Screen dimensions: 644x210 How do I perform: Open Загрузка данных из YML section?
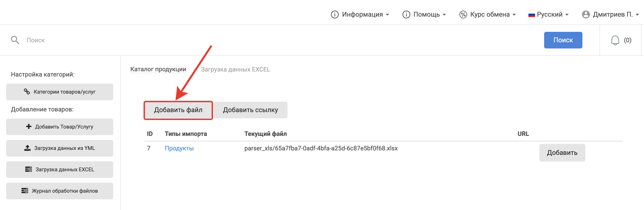tap(59, 148)
